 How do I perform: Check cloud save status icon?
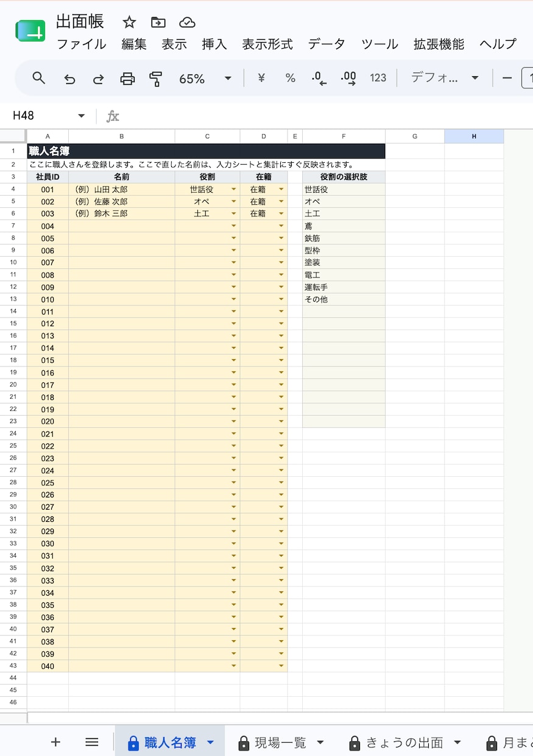[x=187, y=23]
